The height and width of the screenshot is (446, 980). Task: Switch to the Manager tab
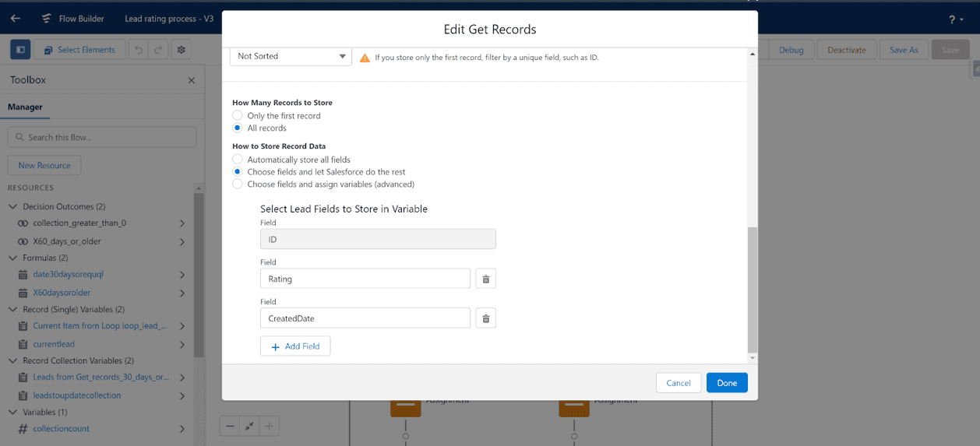click(25, 107)
